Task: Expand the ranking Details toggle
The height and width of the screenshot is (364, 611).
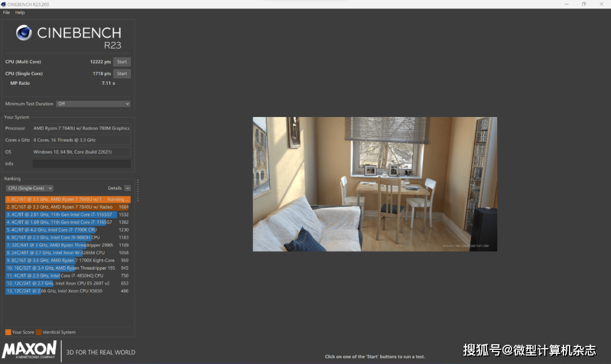Action: point(127,188)
